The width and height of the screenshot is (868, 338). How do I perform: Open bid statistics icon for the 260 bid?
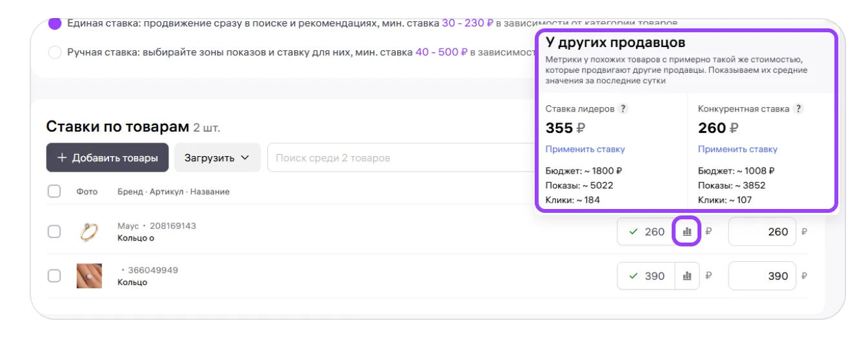pos(687,232)
